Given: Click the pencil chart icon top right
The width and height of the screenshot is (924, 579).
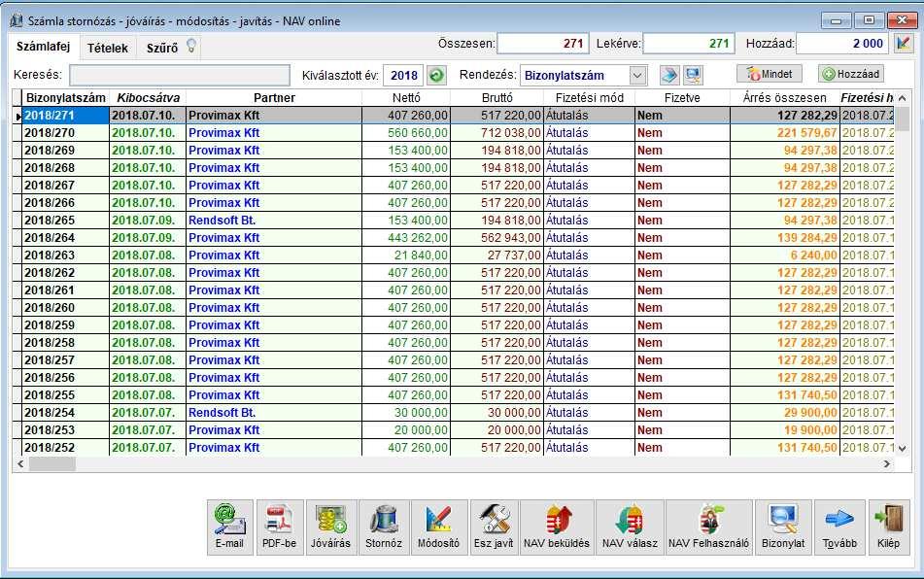Looking at the screenshot, I should (x=904, y=43).
